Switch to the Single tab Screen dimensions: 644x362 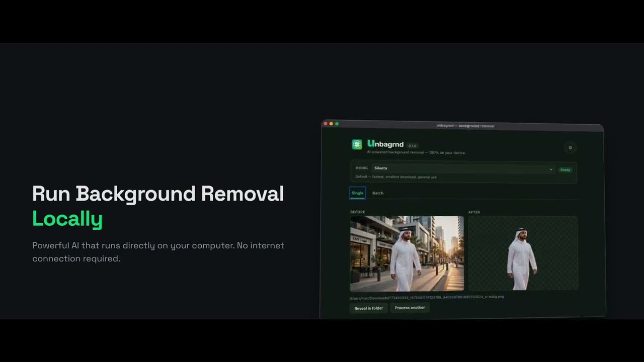[357, 193]
